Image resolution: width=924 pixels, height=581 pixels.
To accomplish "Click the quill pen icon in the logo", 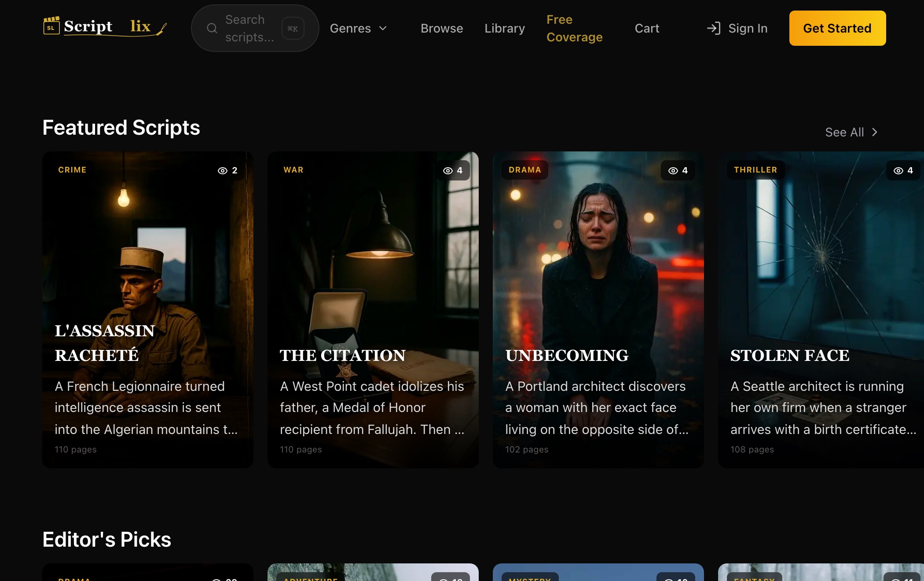I will pos(161,29).
